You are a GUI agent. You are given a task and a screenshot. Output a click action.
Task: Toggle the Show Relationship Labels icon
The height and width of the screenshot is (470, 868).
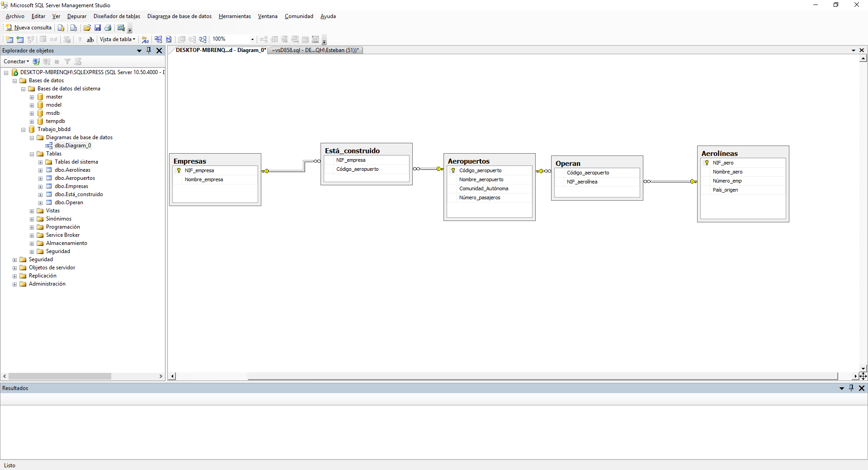[x=145, y=39]
